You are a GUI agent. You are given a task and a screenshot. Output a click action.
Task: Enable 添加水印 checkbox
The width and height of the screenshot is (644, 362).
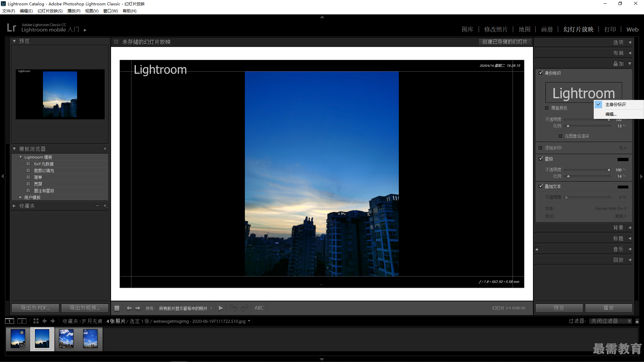[540, 148]
